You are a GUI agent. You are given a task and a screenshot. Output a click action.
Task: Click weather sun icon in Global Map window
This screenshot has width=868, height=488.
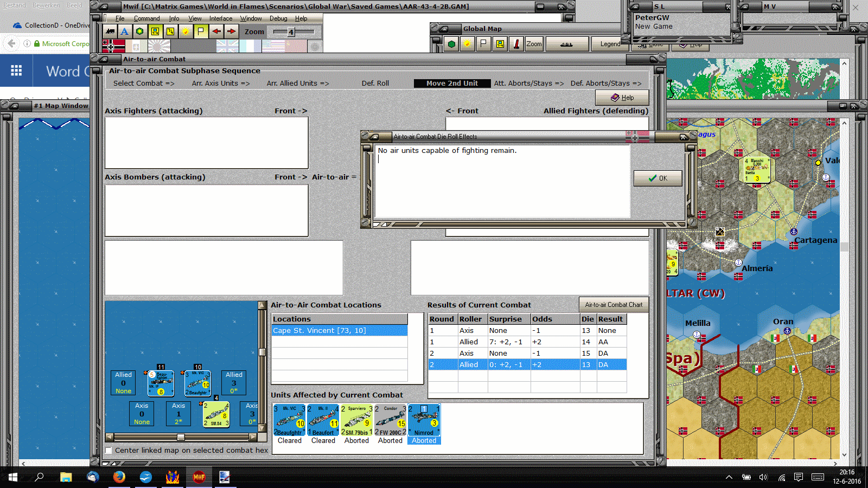pyautogui.click(x=467, y=44)
